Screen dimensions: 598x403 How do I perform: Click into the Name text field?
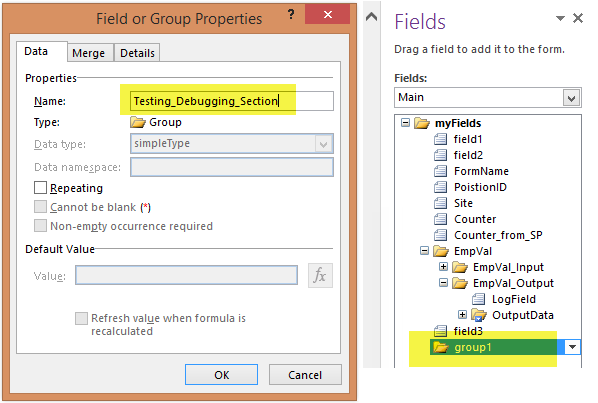tap(232, 101)
